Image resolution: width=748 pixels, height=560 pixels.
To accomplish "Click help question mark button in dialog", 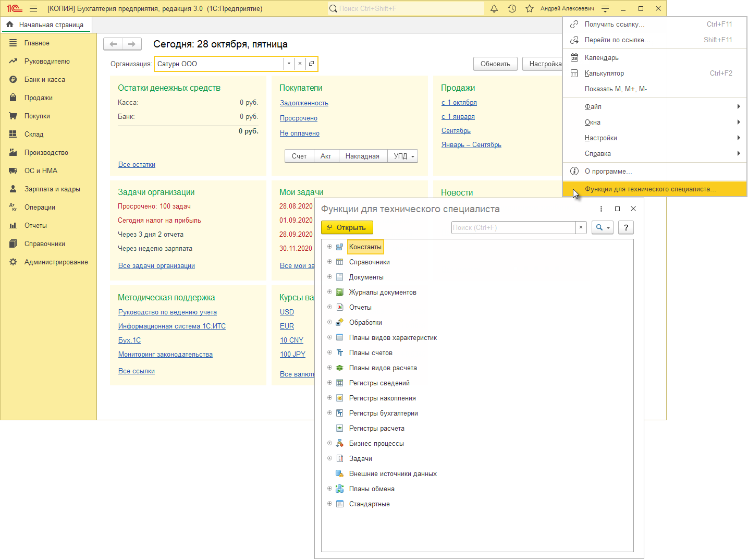I will pos(626,227).
